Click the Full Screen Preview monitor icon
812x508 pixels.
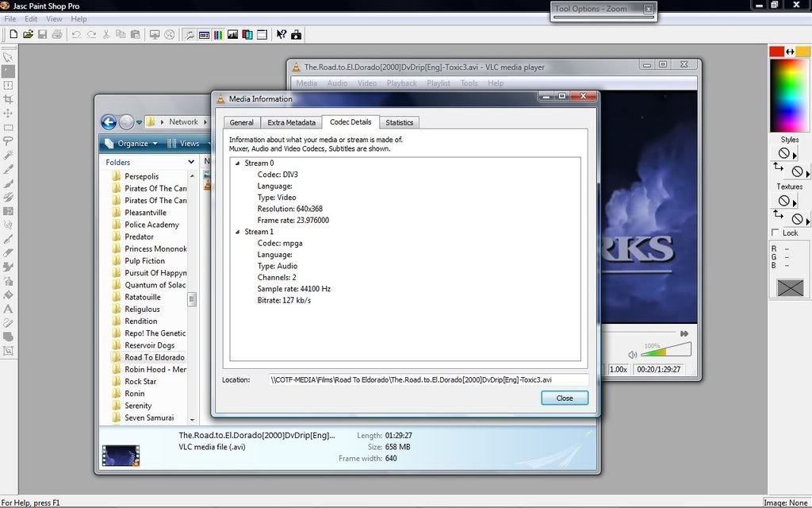[155, 34]
